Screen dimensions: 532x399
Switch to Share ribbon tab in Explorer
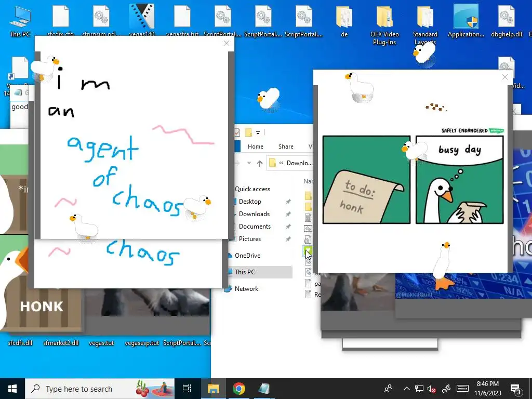[286, 147]
